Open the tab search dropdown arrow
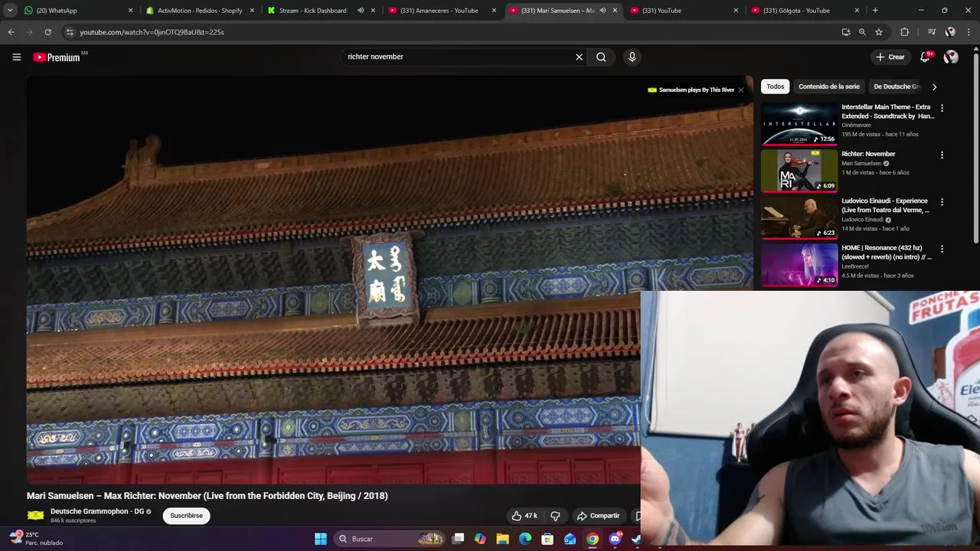This screenshot has height=551, width=980. click(x=10, y=11)
